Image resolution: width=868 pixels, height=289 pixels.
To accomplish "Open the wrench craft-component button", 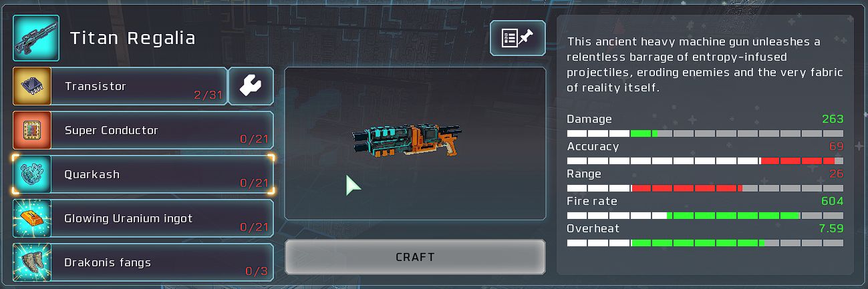I will (x=251, y=86).
